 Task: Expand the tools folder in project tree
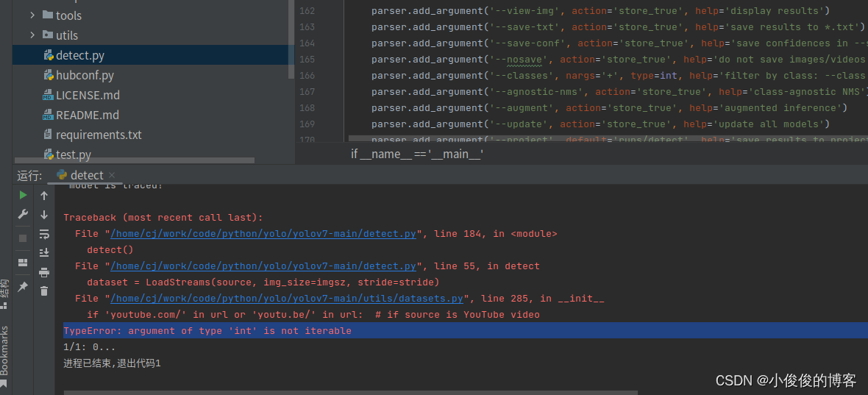[x=32, y=15]
